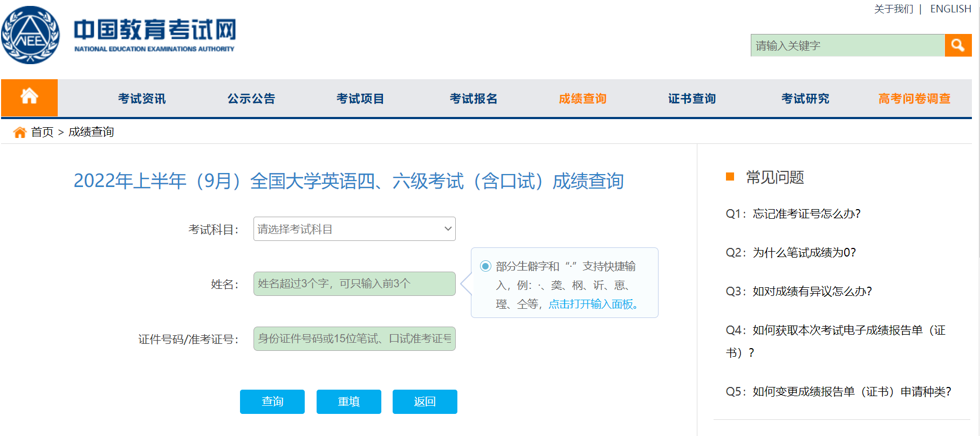Click the orange square beside 常见问题
980x436 pixels.
pyautogui.click(x=730, y=177)
